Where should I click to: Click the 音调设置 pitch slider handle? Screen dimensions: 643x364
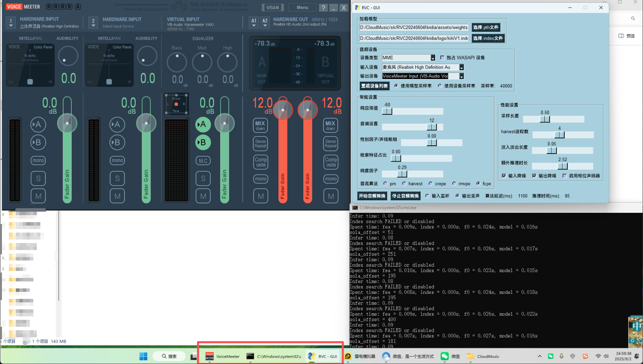pyautogui.click(x=432, y=127)
